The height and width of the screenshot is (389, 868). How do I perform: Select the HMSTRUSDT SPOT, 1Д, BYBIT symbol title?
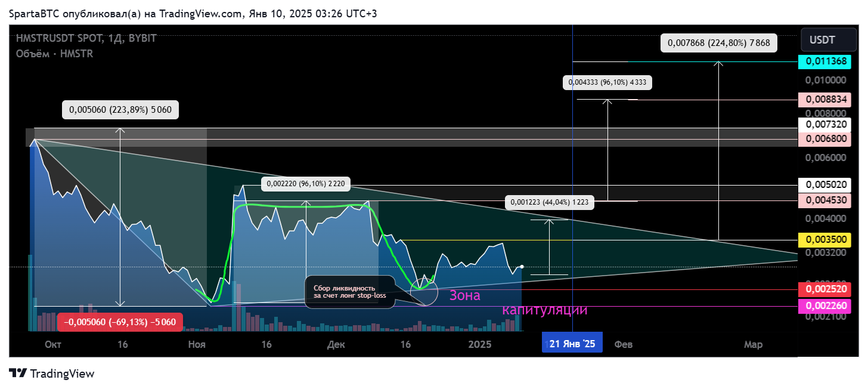click(x=86, y=38)
